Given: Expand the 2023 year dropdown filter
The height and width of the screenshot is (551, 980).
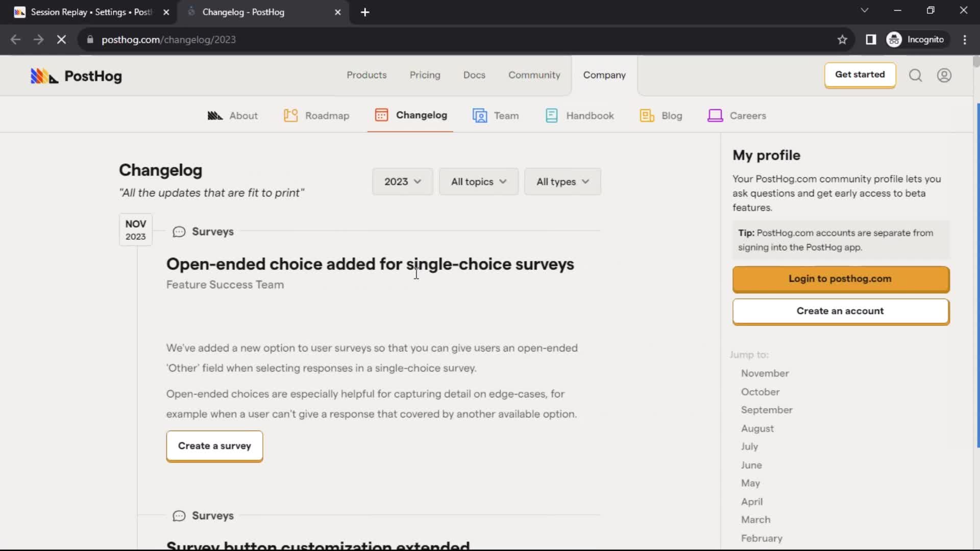Looking at the screenshot, I should [x=403, y=182].
